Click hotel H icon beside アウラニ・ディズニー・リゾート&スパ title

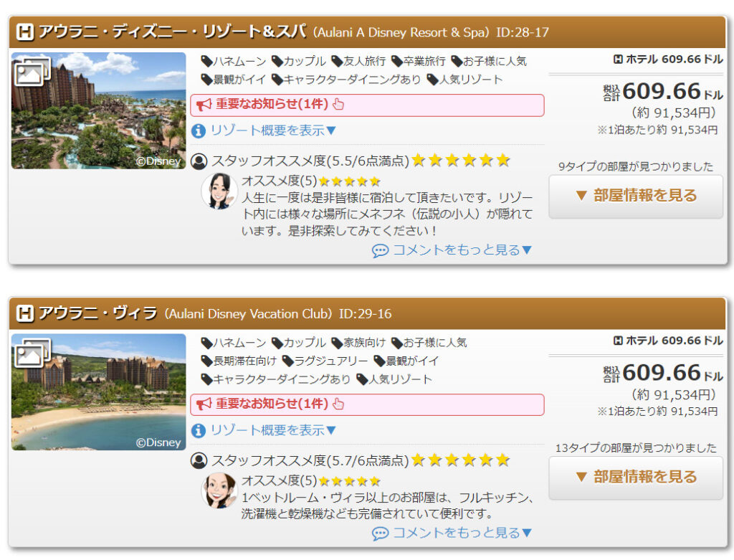tap(25, 32)
